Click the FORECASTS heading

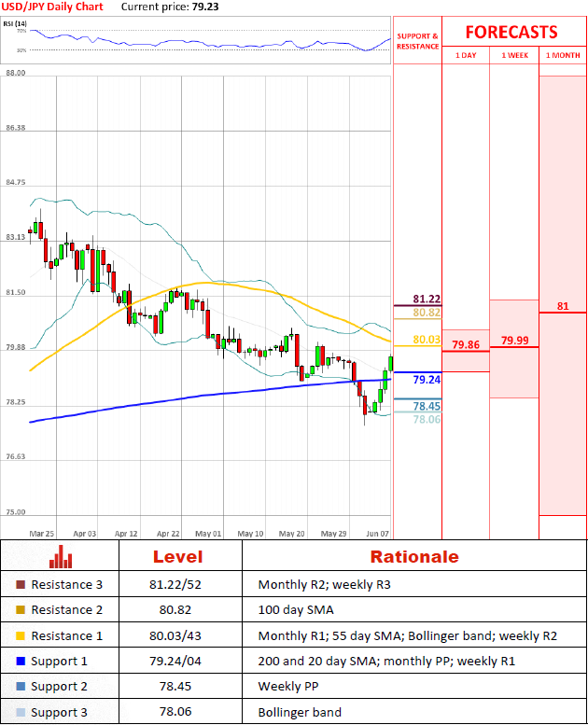(511, 32)
